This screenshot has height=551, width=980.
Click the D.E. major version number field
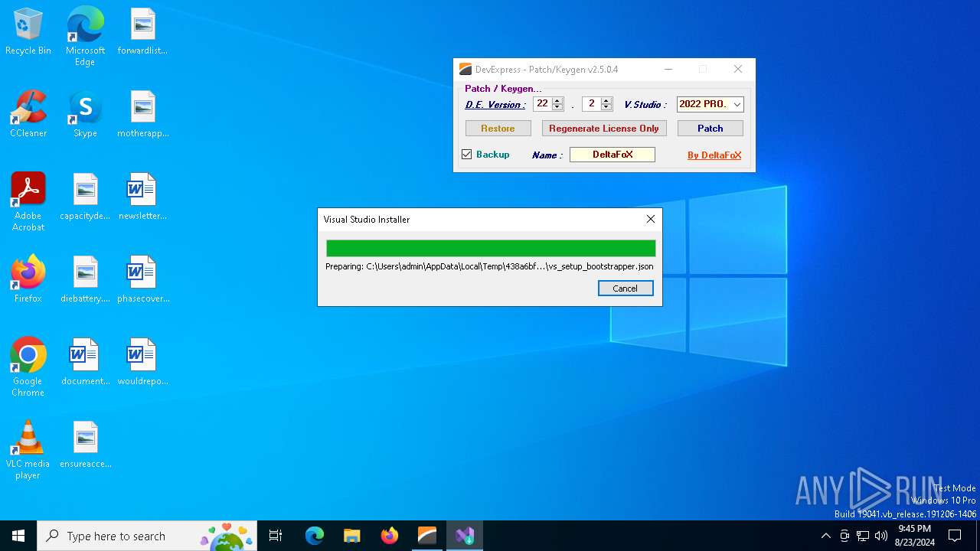(x=542, y=104)
